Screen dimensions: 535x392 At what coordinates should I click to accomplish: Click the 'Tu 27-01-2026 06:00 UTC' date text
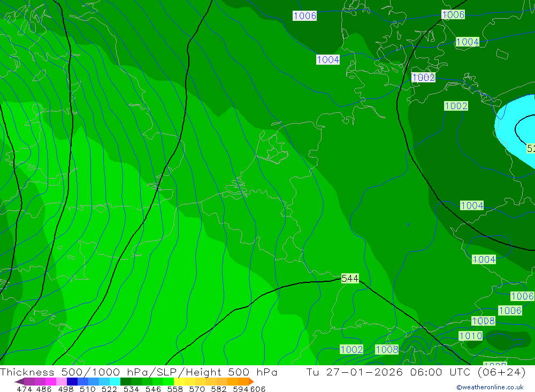click(388, 372)
